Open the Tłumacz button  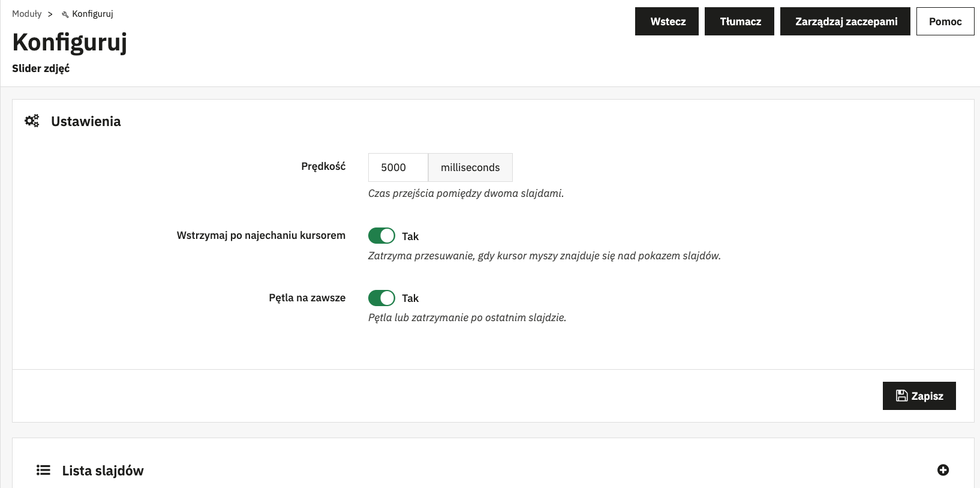(x=739, y=22)
